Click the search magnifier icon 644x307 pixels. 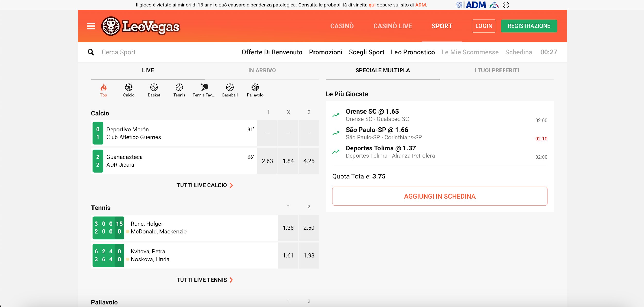91,52
